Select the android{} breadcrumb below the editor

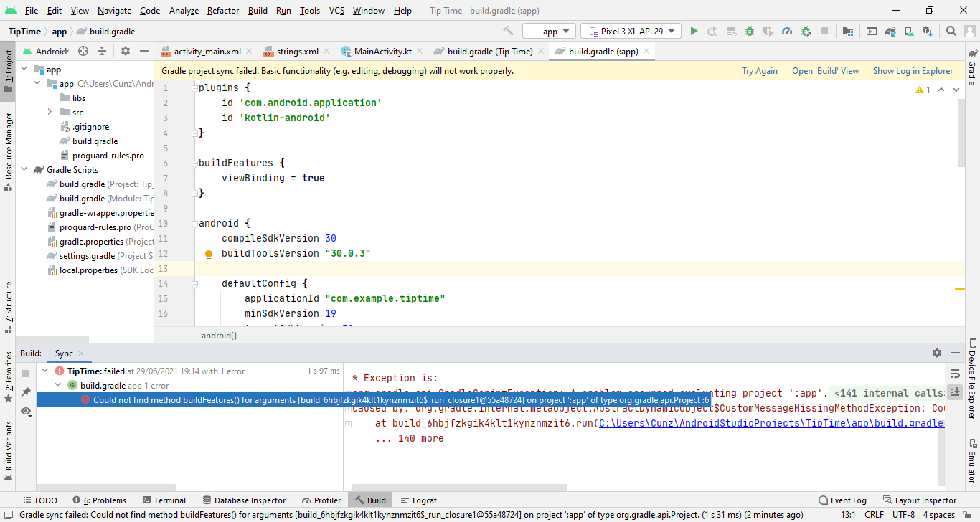point(219,336)
